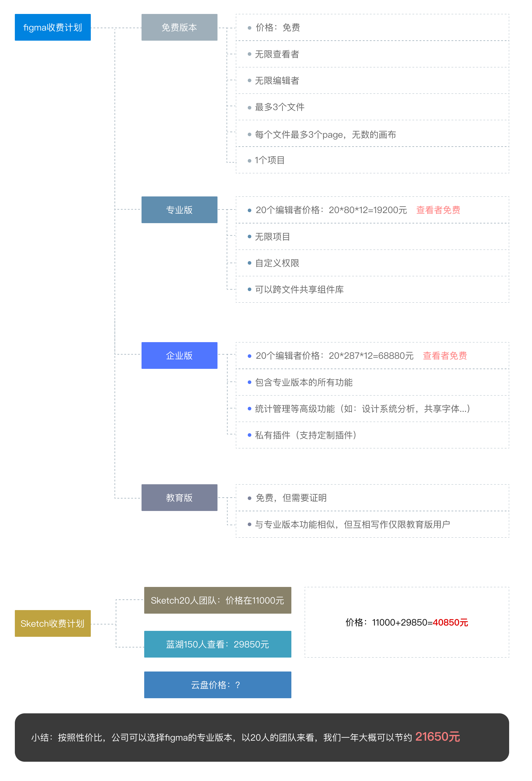532x781 pixels.
Task: Select the blue figma收费计划 root node
Action: [x=53, y=27]
